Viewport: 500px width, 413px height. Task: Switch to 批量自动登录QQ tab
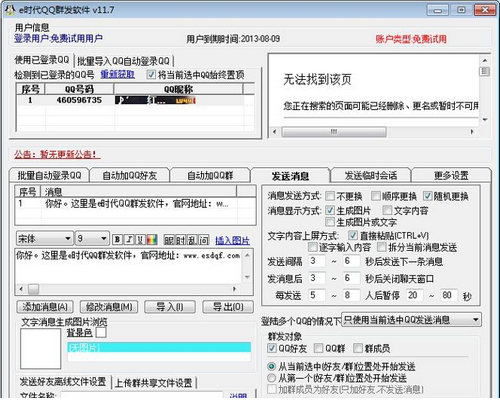(49, 175)
